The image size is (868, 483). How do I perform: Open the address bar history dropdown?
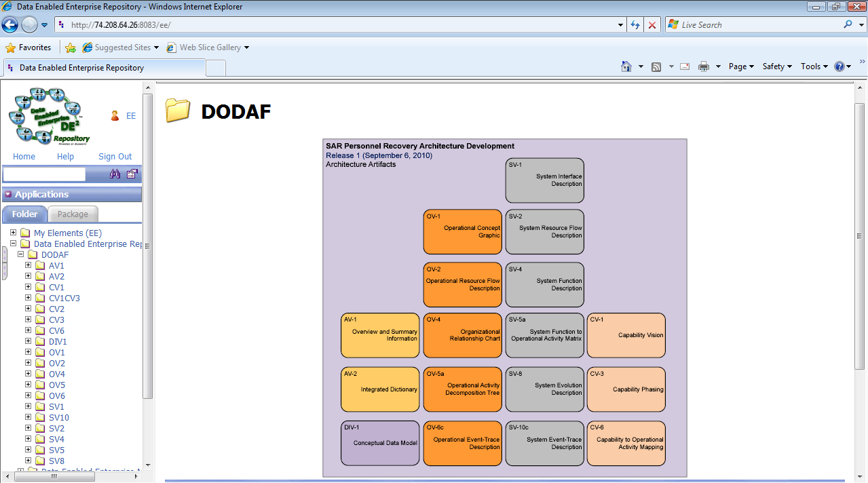[x=621, y=25]
